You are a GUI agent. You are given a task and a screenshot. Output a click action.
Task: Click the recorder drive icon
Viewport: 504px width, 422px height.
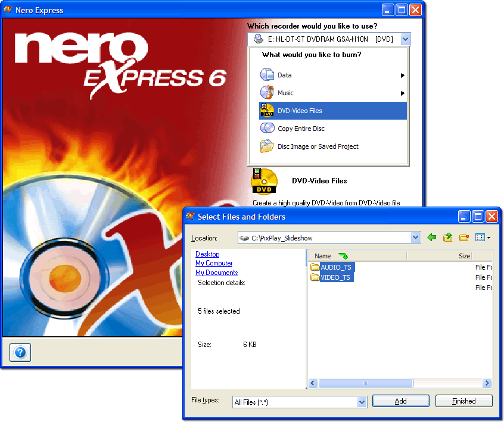pyautogui.click(x=259, y=39)
